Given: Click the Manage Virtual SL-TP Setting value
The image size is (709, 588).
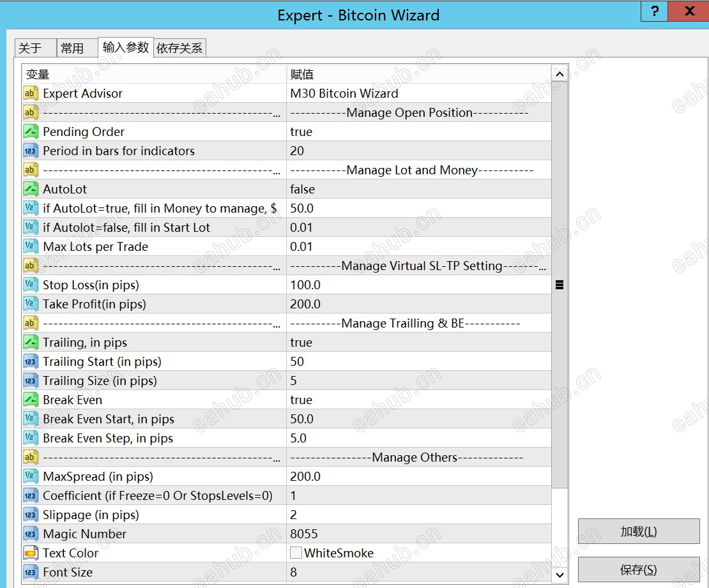Looking at the screenshot, I should [418, 266].
